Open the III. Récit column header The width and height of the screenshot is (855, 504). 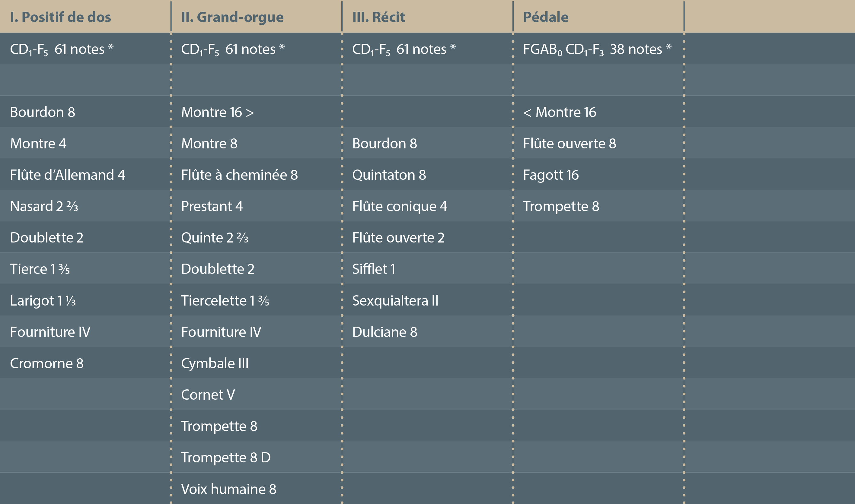click(378, 17)
